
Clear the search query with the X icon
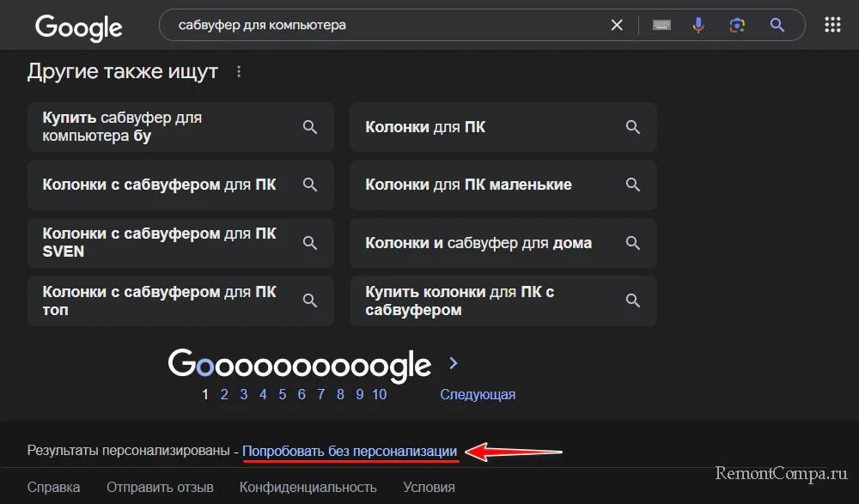[617, 25]
